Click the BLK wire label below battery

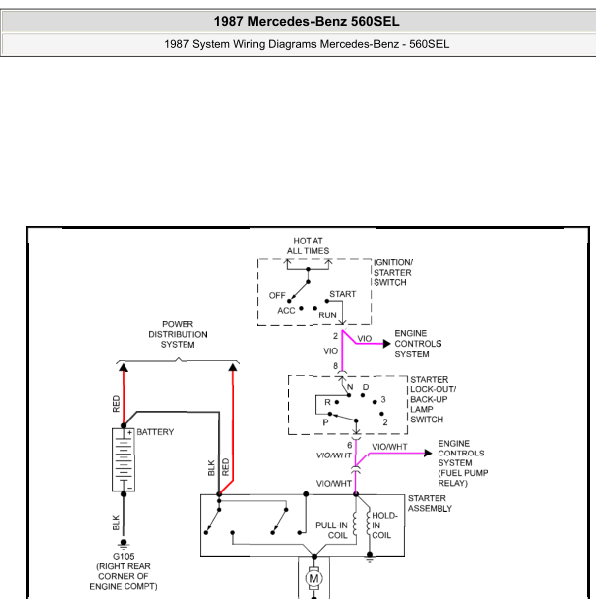[x=117, y=523]
